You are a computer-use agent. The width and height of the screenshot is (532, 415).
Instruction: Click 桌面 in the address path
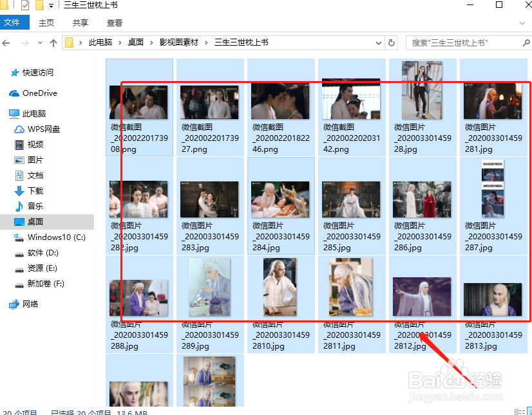tap(136, 42)
